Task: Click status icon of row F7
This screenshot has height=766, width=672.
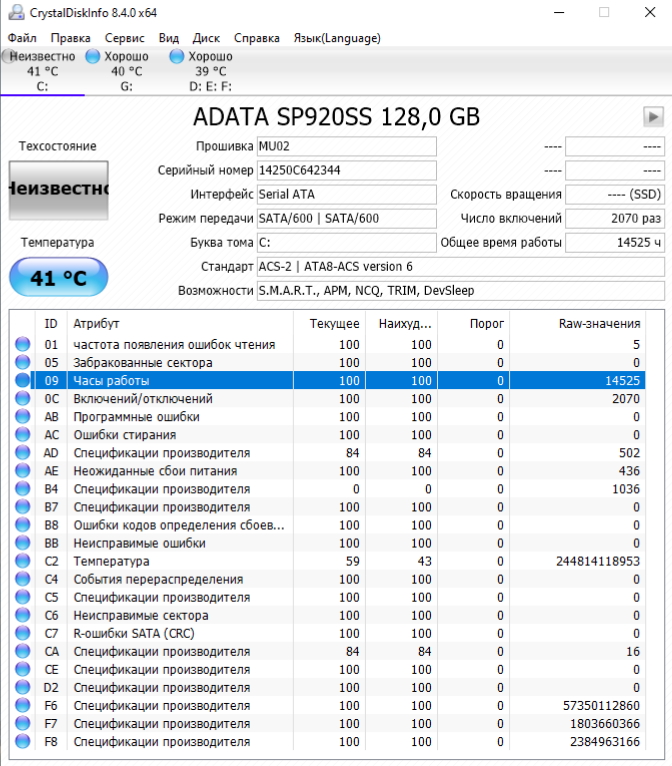Action: [x=22, y=724]
